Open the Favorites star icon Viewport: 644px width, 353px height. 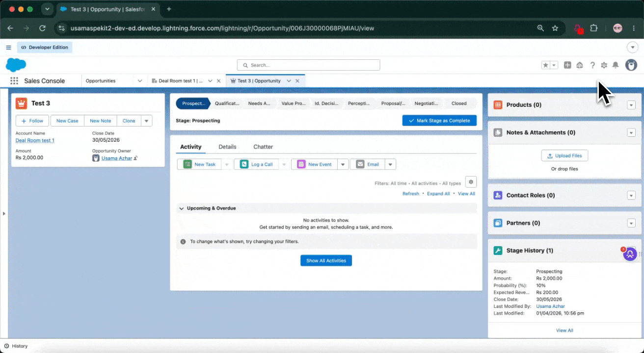point(545,65)
